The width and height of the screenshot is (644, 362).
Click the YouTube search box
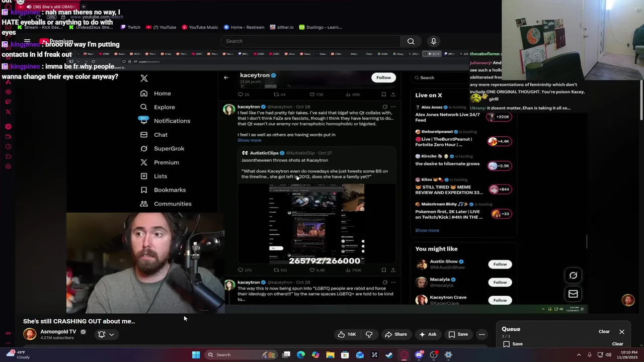coord(311,41)
